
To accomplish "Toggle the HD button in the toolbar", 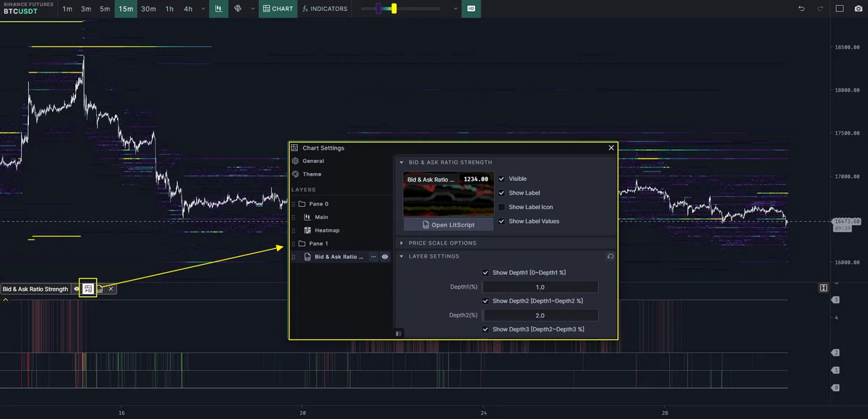I will 471,9.
